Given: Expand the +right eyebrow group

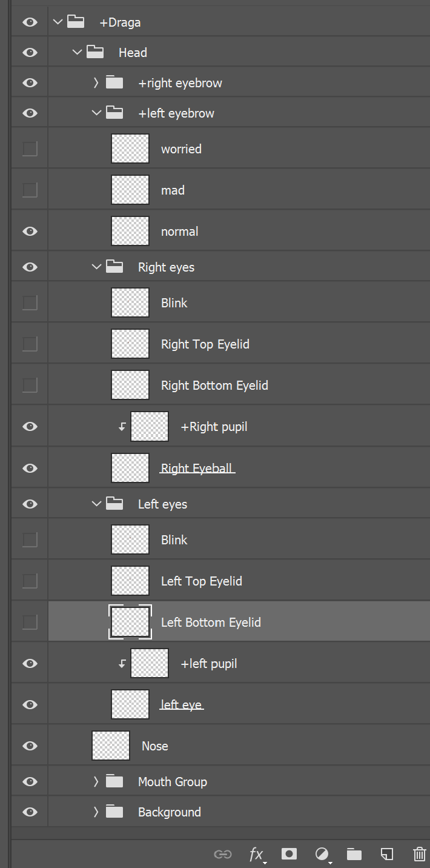Looking at the screenshot, I should tap(96, 83).
